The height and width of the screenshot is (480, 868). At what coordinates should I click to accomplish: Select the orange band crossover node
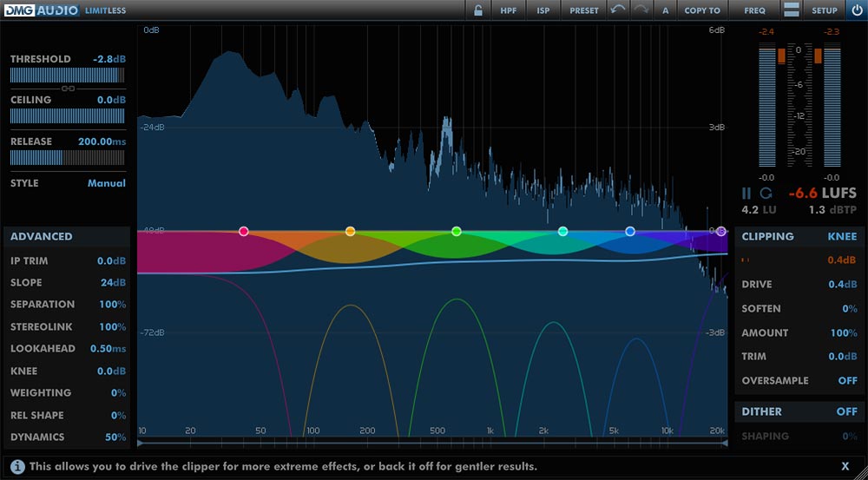(350, 231)
